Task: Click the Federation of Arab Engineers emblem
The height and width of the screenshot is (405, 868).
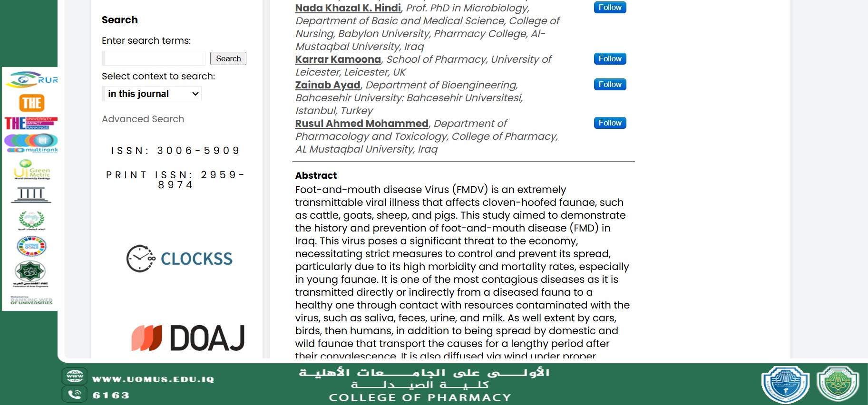Action: (x=30, y=273)
